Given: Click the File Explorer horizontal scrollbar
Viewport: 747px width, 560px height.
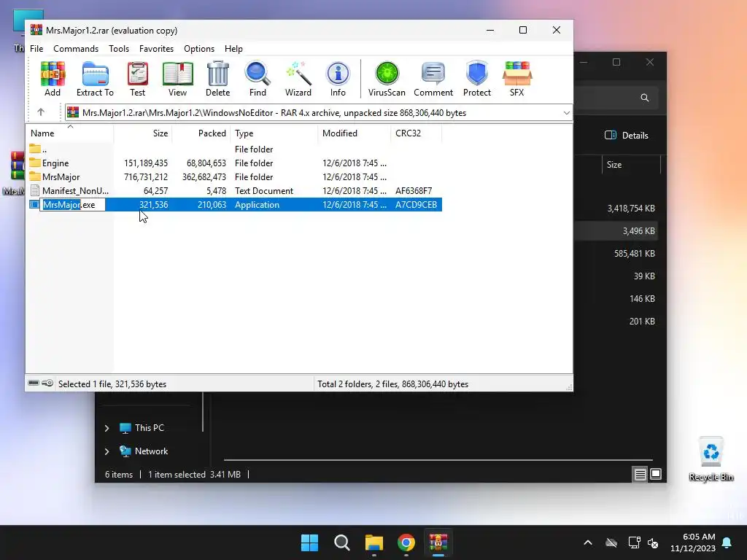Looking at the screenshot, I should [438, 460].
